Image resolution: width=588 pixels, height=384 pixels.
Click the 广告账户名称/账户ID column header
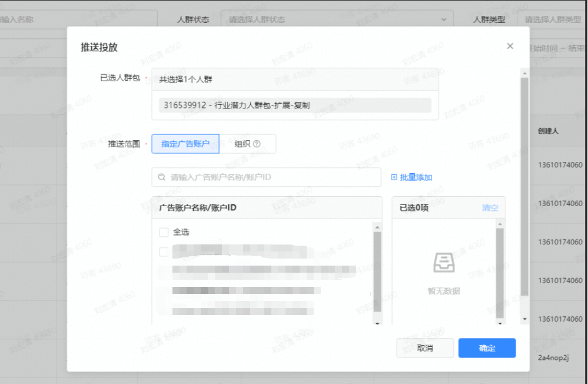pos(198,207)
